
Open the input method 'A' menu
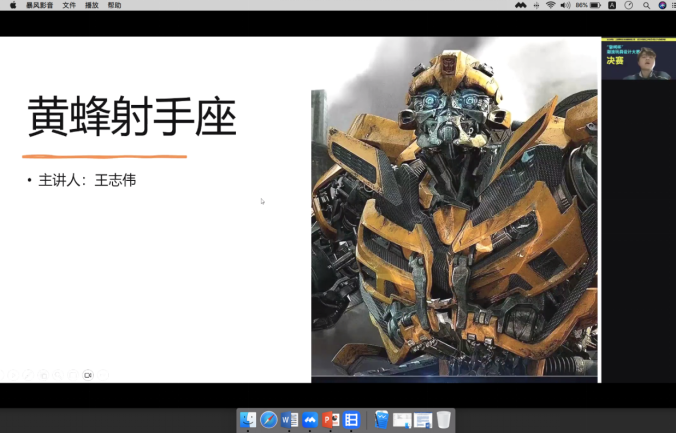coord(612,5)
